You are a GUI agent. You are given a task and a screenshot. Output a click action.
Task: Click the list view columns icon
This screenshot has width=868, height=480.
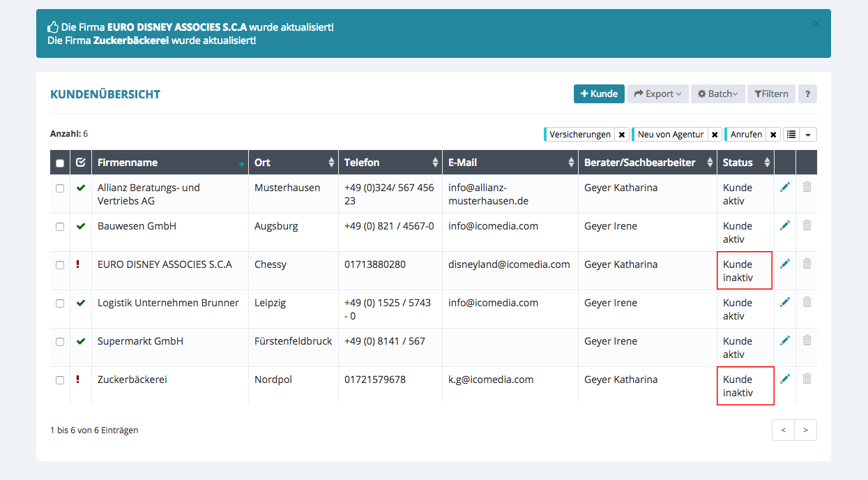791,135
